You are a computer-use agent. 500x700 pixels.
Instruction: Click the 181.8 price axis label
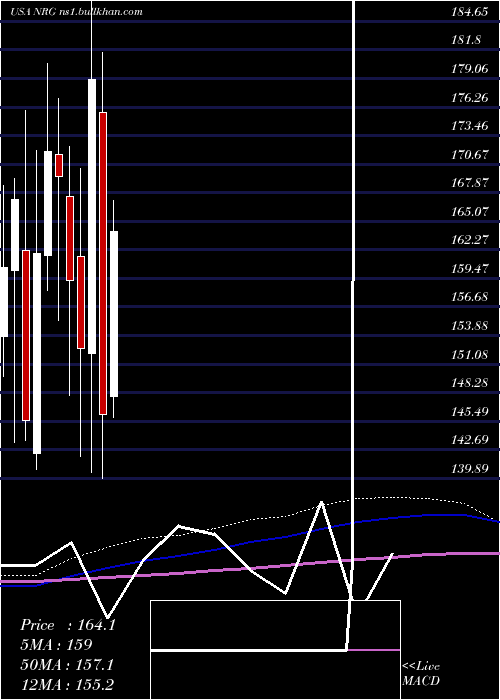click(x=466, y=40)
